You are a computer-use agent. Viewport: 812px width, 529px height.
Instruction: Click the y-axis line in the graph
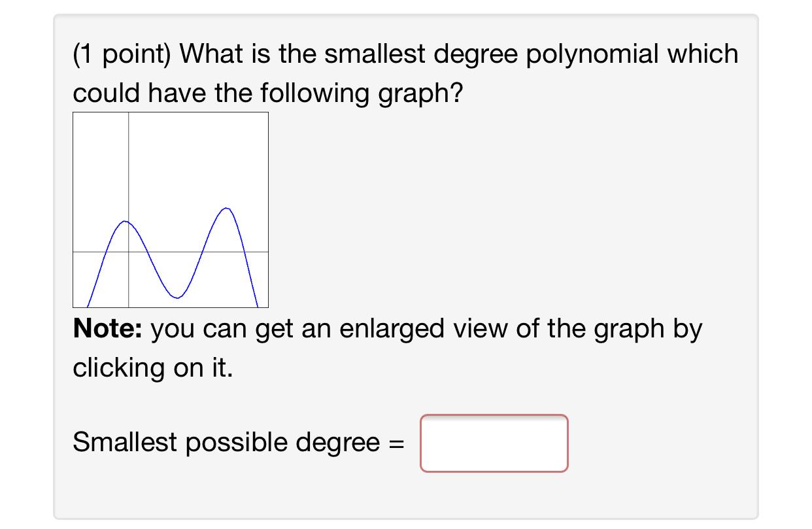[128, 163]
